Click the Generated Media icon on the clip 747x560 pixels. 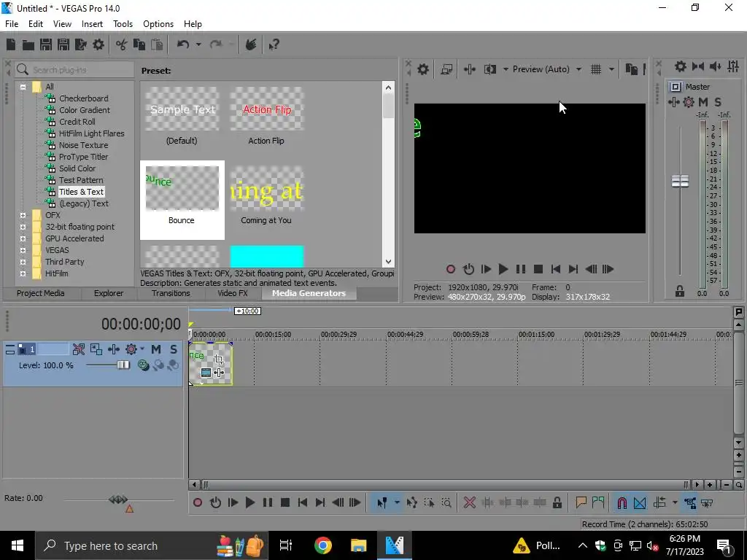pyautogui.click(x=206, y=373)
